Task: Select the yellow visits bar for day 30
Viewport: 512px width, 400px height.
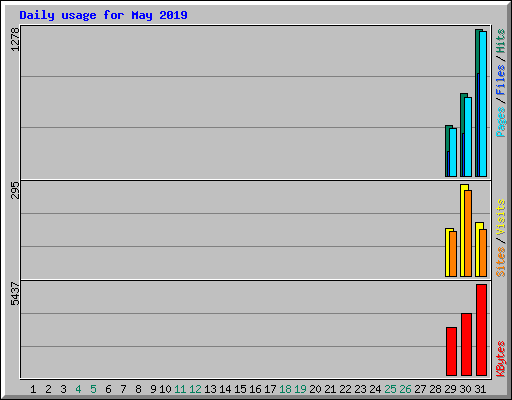Action: coord(462,230)
